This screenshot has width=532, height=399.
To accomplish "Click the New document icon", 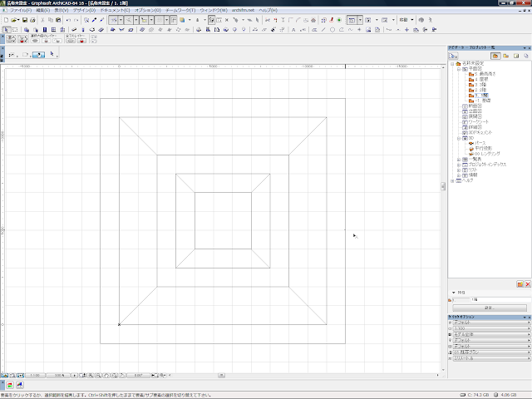I will (6, 20).
